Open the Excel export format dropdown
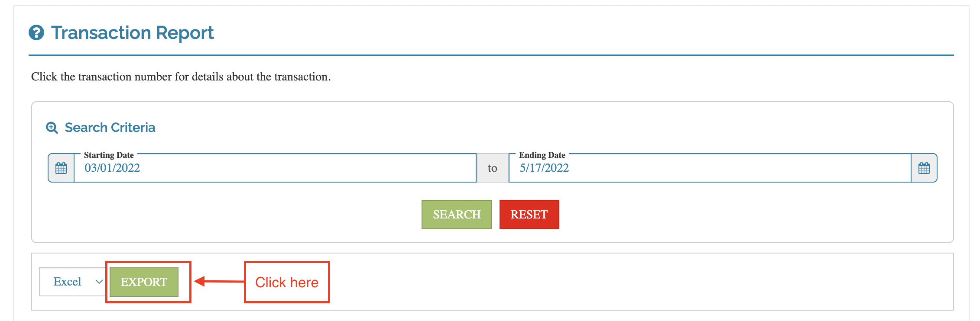980x321 pixels. [72, 282]
